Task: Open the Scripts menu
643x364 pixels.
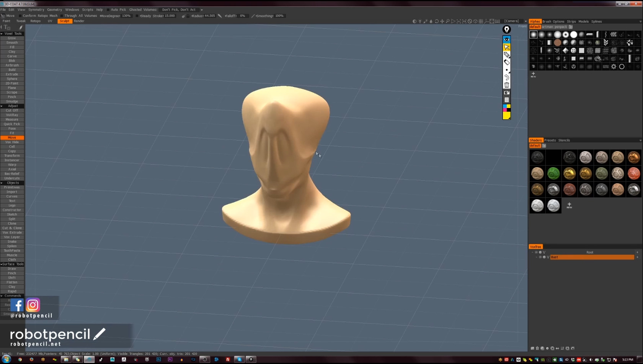Action: pyautogui.click(x=88, y=10)
